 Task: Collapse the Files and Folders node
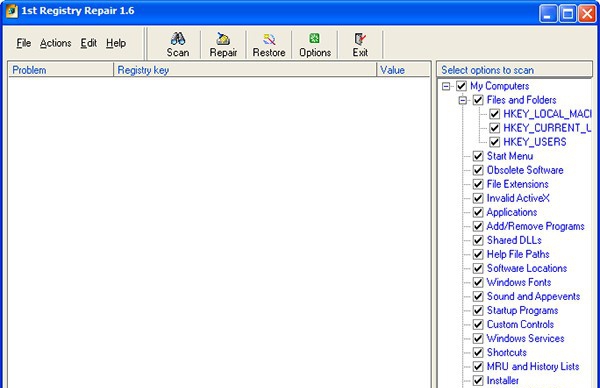pyautogui.click(x=463, y=100)
